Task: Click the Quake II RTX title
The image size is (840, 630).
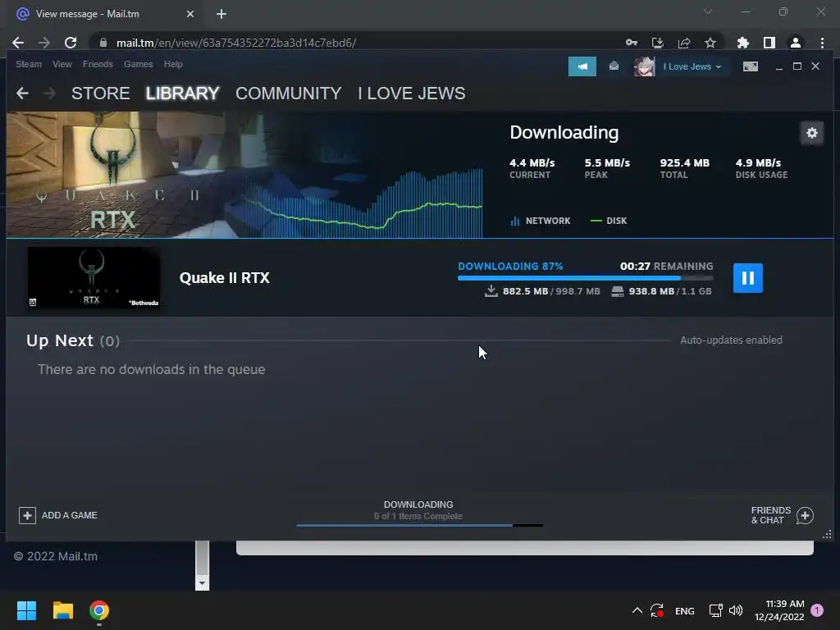Action: coord(225,278)
